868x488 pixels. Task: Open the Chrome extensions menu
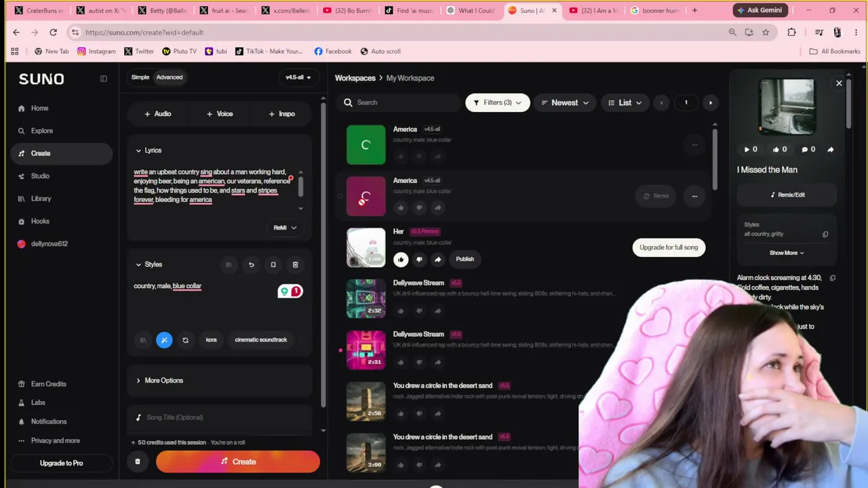point(791,33)
